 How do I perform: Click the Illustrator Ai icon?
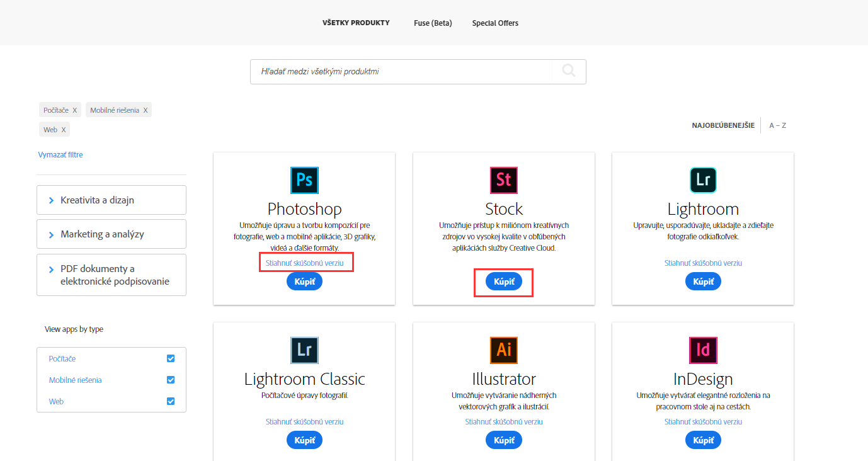click(504, 350)
